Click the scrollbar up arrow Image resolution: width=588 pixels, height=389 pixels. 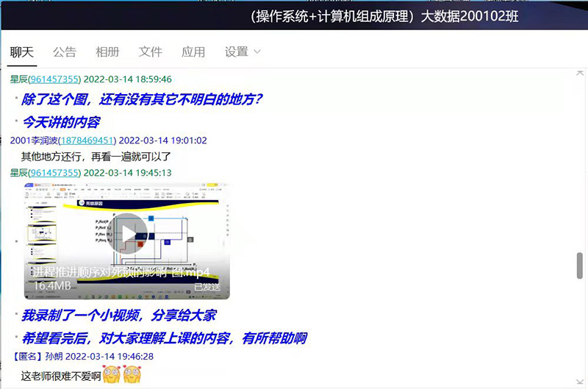point(579,74)
